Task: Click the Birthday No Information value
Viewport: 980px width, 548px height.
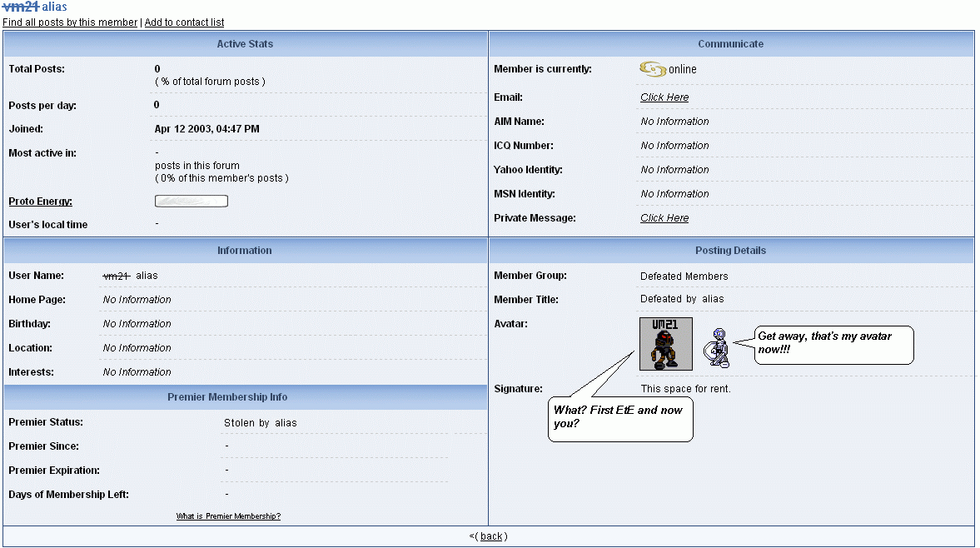Action: pos(137,324)
